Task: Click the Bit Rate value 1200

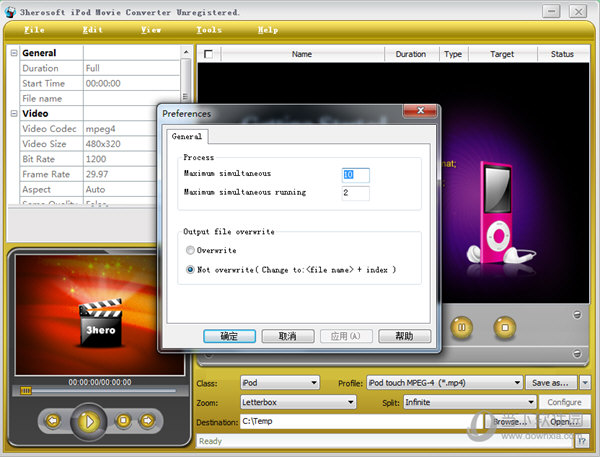Action: click(x=96, y=159)
